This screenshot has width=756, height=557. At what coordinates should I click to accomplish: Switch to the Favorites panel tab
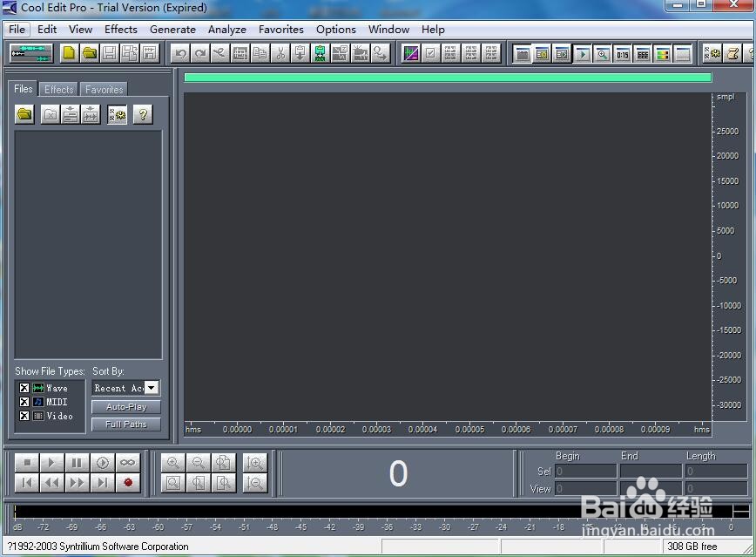(x=105, y=89)
